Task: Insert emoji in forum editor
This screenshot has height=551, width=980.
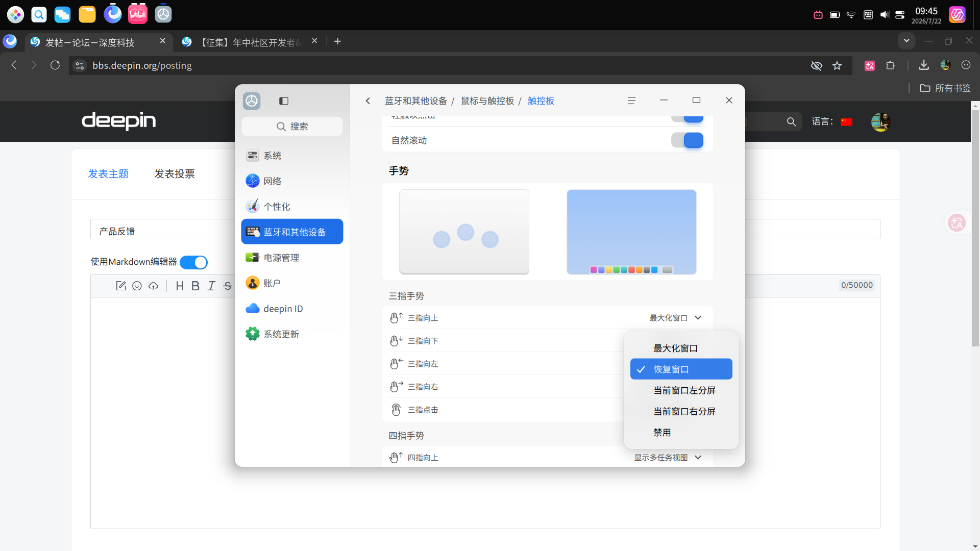Action: [137, 286]
